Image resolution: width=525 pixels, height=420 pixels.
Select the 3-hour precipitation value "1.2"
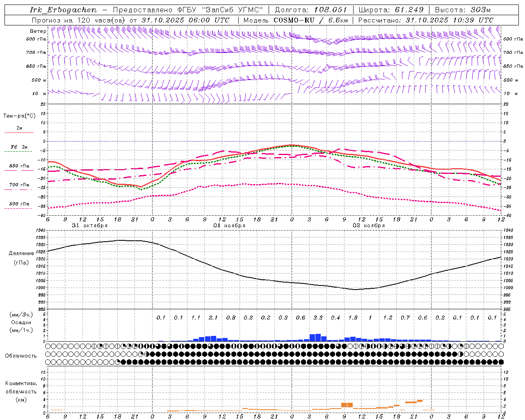click(388, 317)
